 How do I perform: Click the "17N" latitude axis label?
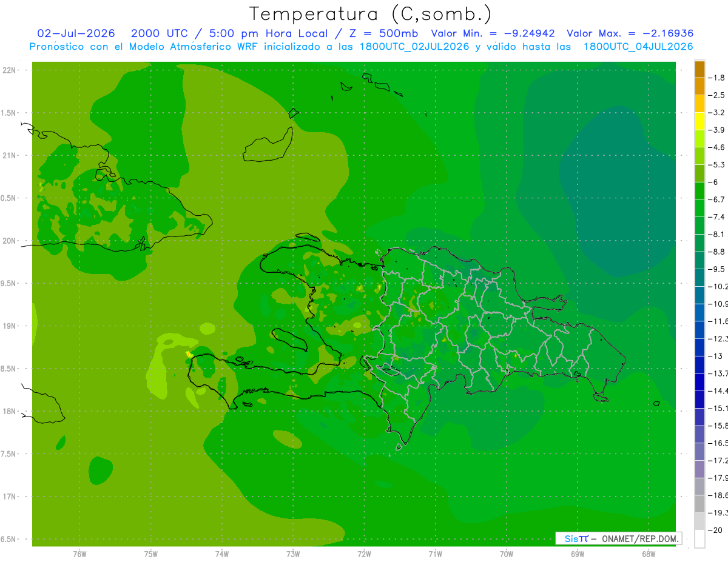click(x=8, y=497)
